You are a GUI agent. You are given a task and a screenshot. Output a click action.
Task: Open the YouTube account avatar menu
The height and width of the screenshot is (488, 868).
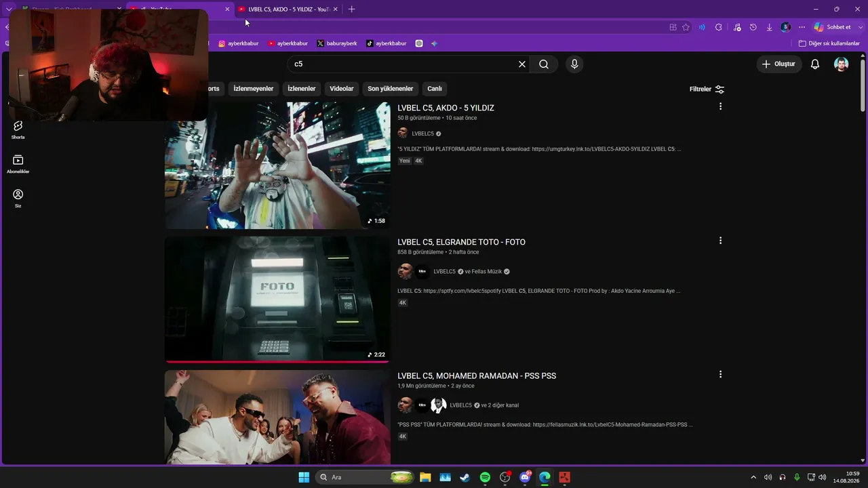(x=842, y=64)
